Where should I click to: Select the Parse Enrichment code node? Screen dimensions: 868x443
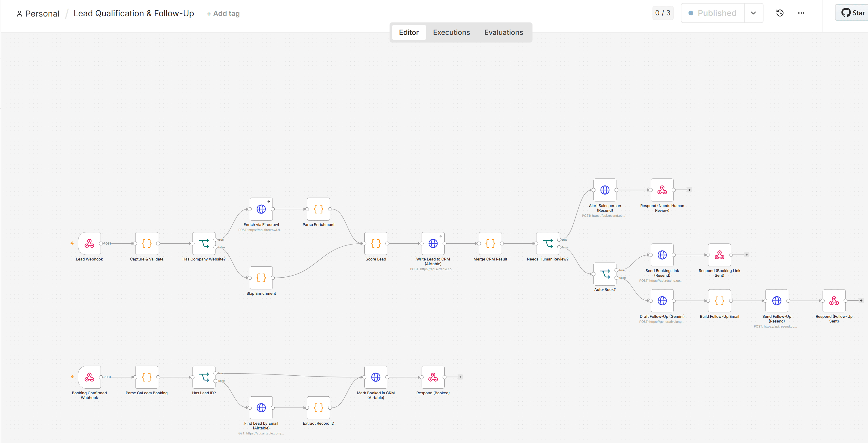point(319,209)
